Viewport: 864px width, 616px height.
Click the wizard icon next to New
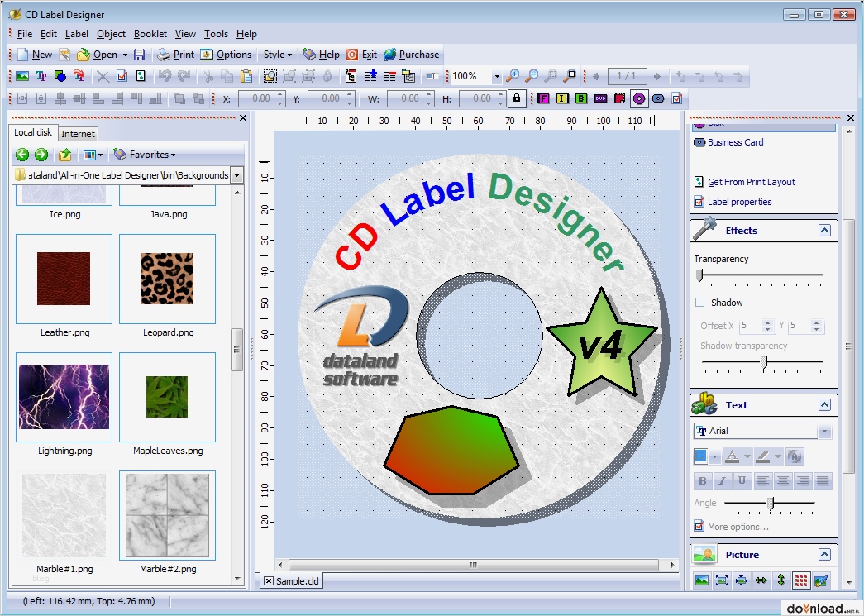(64, 55)
